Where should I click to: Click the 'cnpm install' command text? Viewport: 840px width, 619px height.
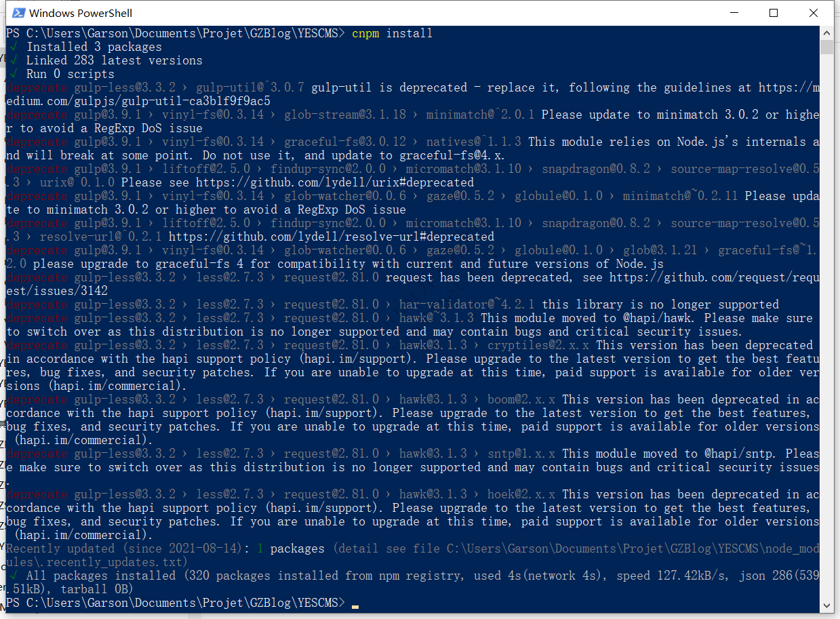[392, 33]
